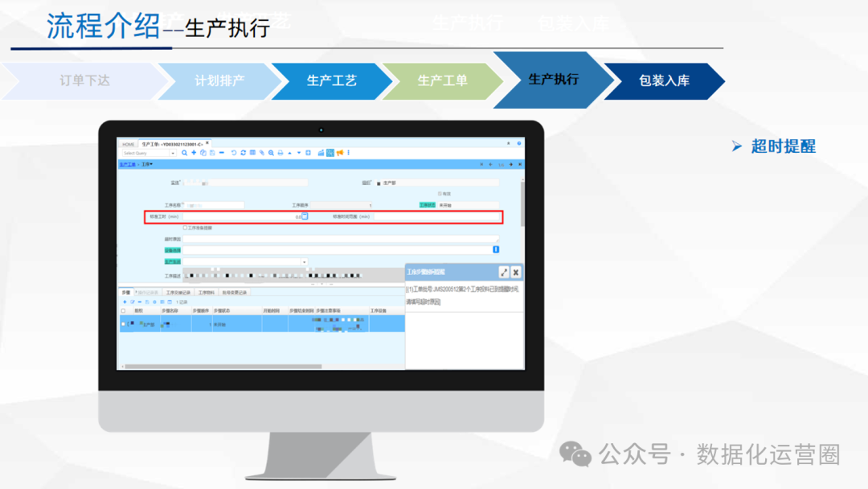This screenshot has width=868, height=489.
Task: Click the 工序名称 input field
Action: (x=213, y=205)
